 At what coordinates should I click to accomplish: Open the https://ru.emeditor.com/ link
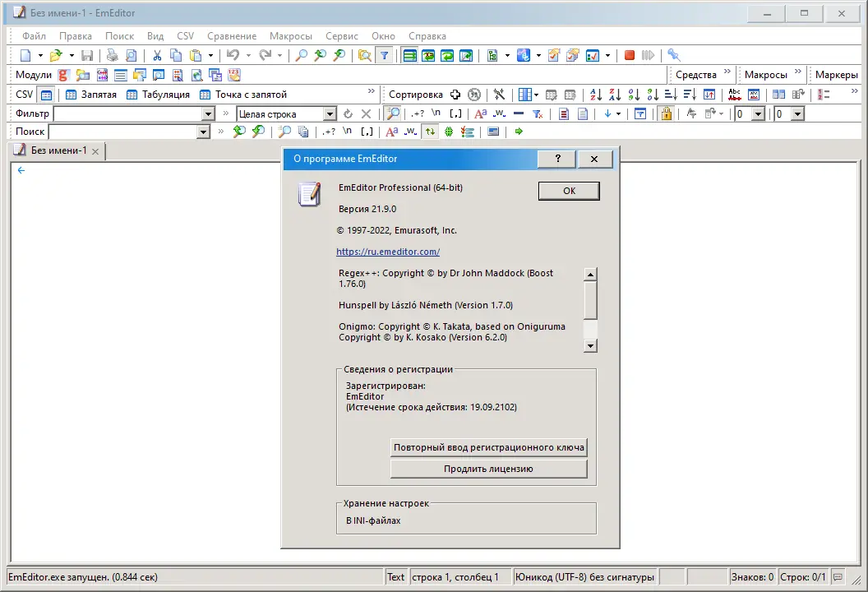point(388,252)
